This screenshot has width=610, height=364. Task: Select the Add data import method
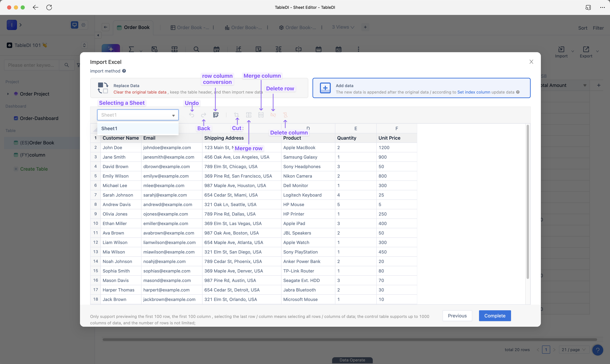click(421, 88)
